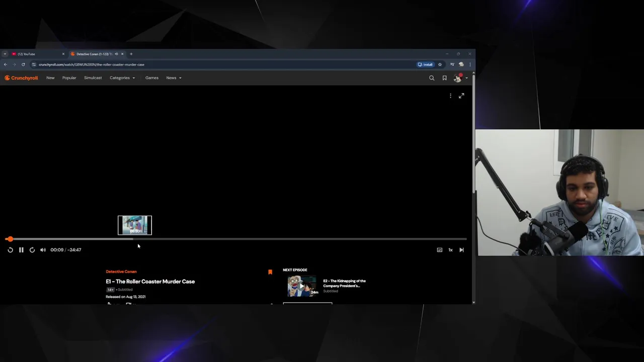644x362 pixels.
Task: Open the New menu item
Action: tap(50, 78)
